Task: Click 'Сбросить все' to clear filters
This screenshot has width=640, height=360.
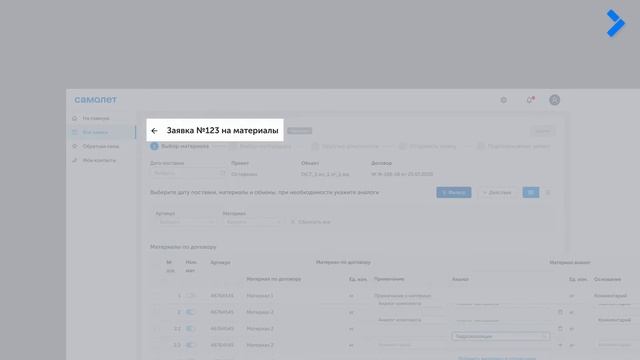Action: coord(311,222)
